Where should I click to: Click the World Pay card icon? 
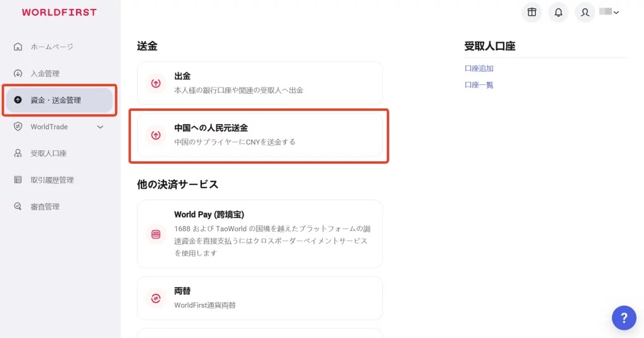[x=156, y=234]
